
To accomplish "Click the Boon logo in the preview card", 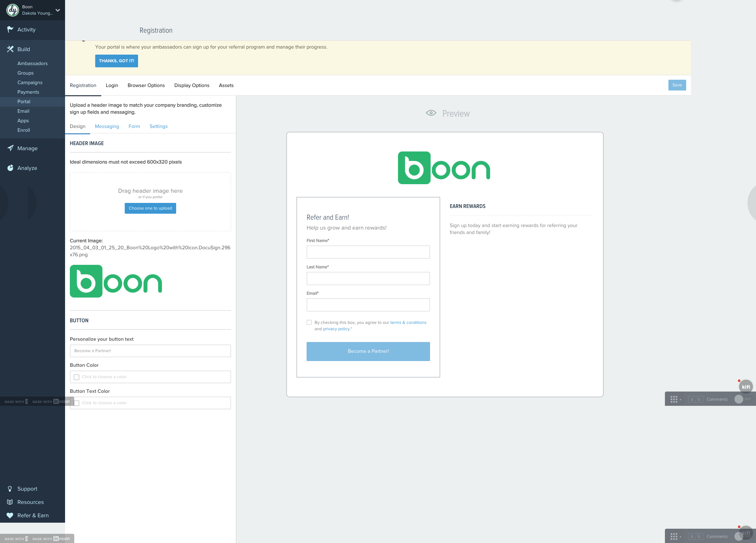I will pos(444,168).
